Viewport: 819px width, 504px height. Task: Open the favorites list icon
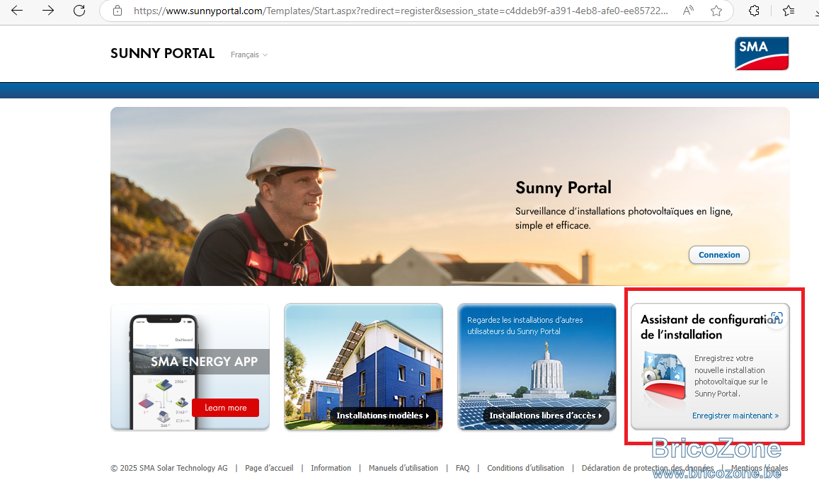pyautogui.click(x=788, y=11)
